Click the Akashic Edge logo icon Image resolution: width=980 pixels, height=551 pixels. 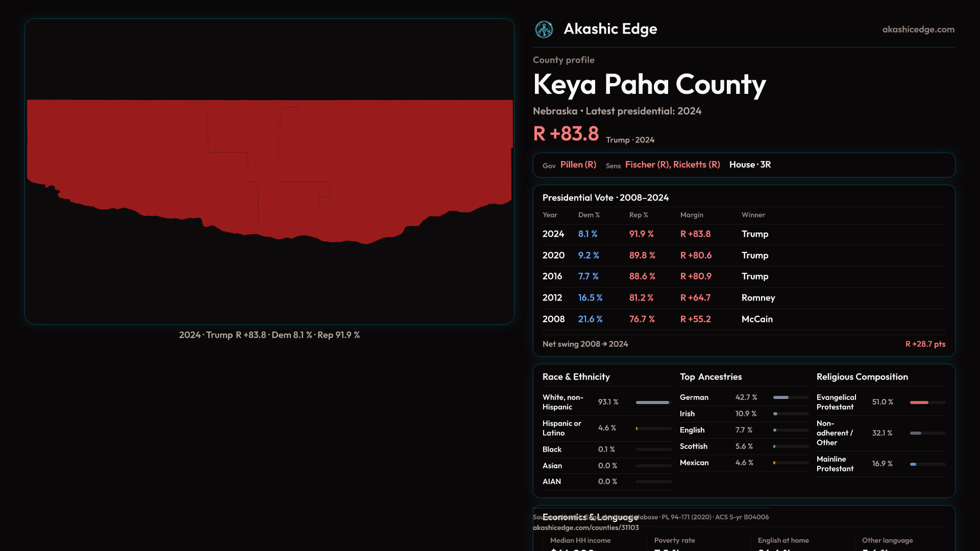544,30
